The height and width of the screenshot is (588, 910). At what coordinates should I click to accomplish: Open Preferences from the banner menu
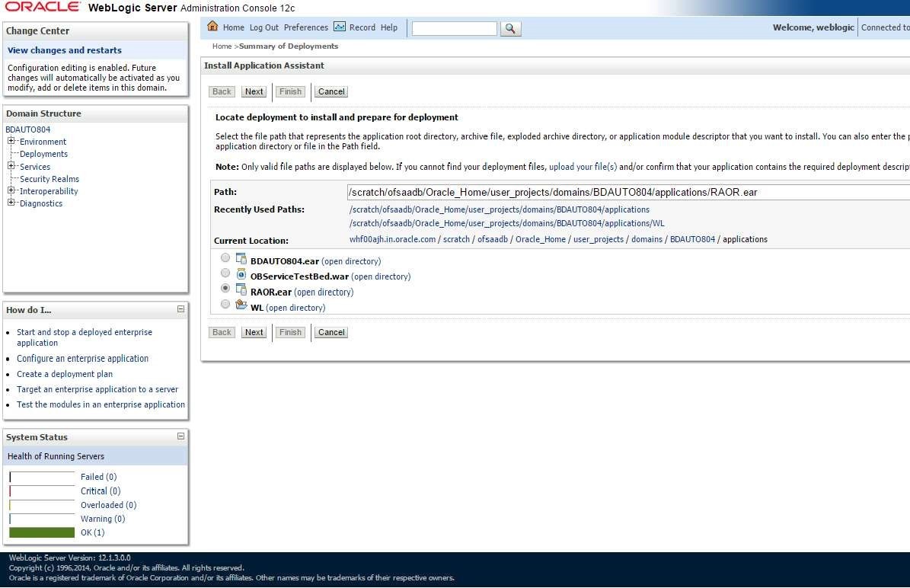click(305, 27)
